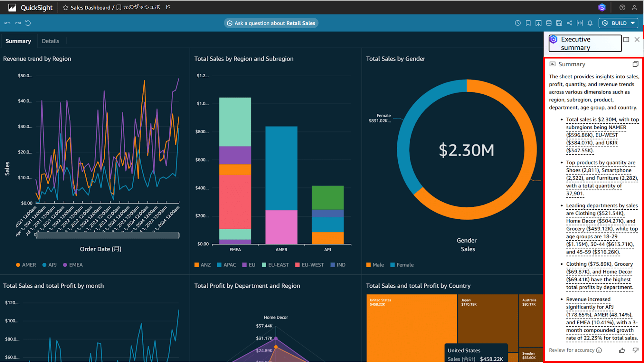Toggle the Female gender legend
The image size is (644, 363).
402,265
